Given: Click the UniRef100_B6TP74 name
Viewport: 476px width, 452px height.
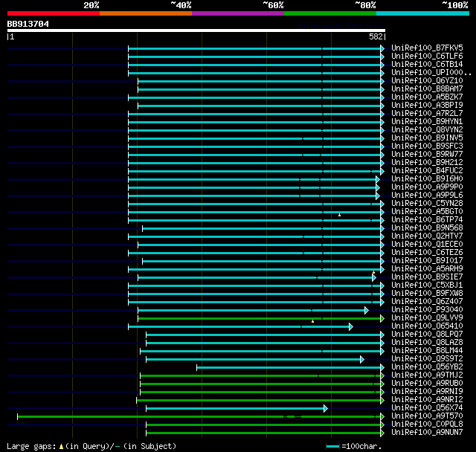Looking at the screenshot, I should (x=427, y=220).
